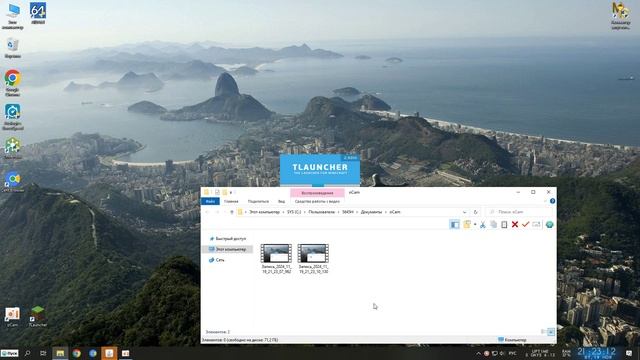Click the Forward navigation arrow
The width and height of the screenshot is (640, 360).
[x=217, y=212]
